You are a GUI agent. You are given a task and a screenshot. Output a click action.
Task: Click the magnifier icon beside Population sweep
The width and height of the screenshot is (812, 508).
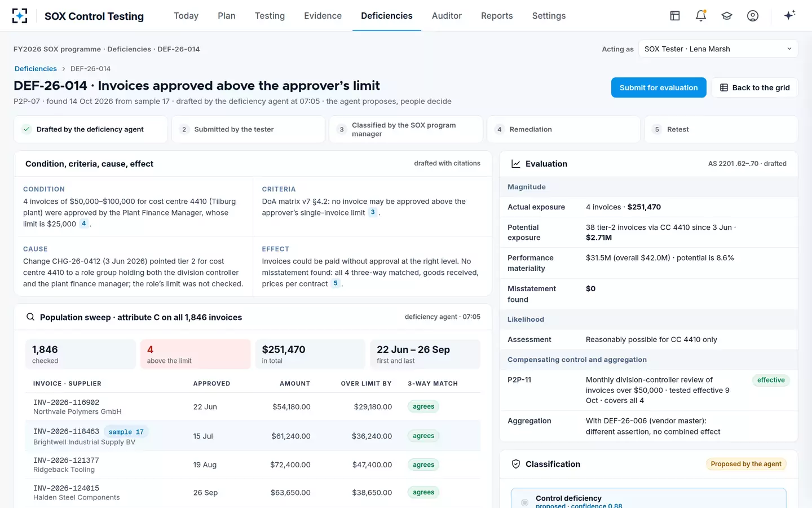[30, 317]
